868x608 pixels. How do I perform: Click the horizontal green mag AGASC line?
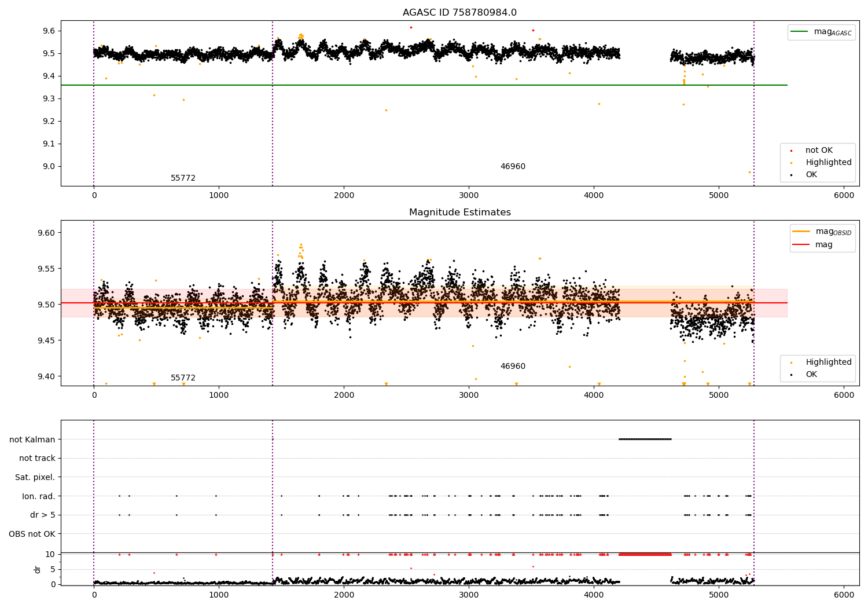pyautogui.click(x=424, y=85)
